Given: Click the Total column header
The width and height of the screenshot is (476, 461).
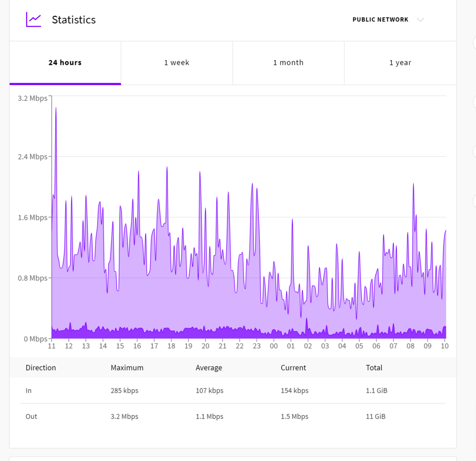Looking at the screenshot, I should [x=374, y=367].
